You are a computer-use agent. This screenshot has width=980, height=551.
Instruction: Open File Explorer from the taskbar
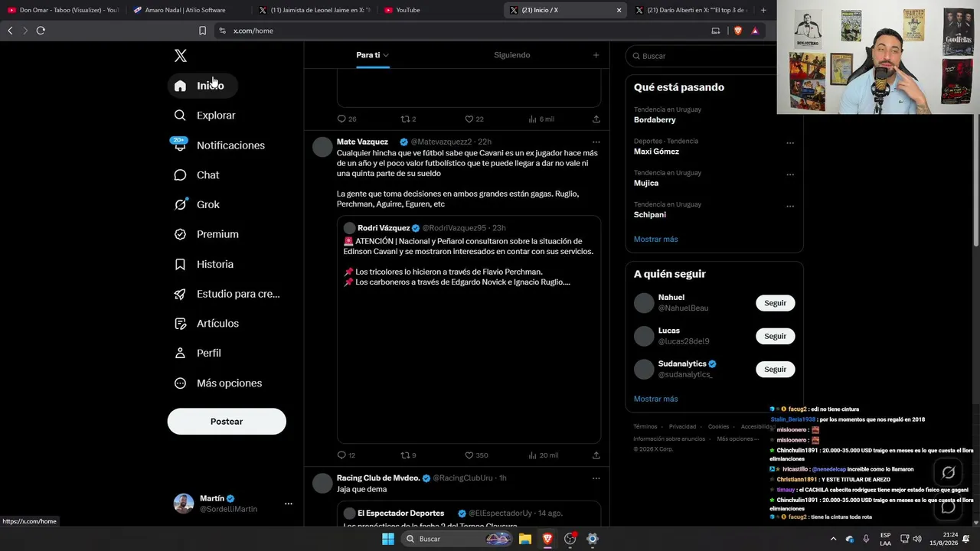tap(525, 539)
